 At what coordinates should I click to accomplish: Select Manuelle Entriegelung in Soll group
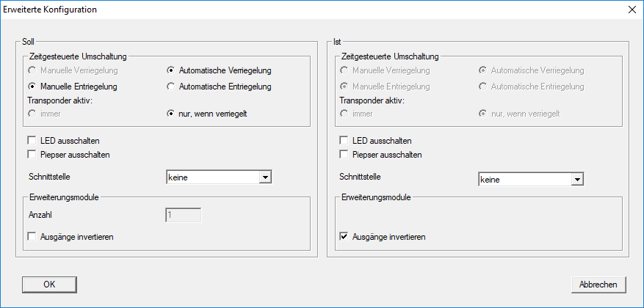pyautogui.click(x=32, y=87)
